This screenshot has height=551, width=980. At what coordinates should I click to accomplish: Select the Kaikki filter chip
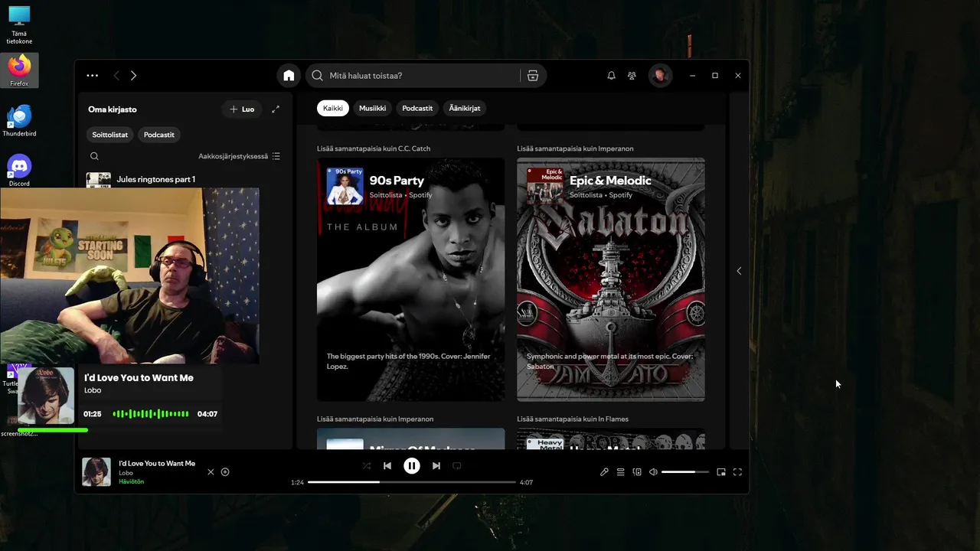pyautogui.click(x=333, y=108)
